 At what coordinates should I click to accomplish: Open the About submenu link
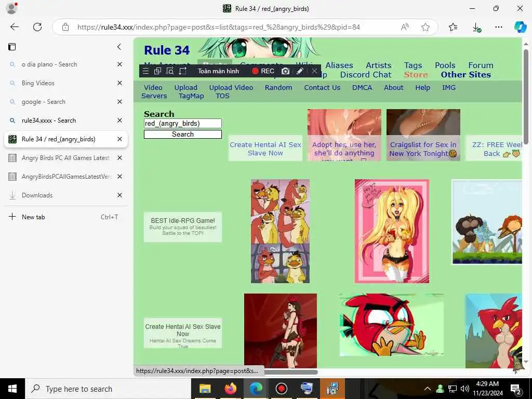(394, 87)
